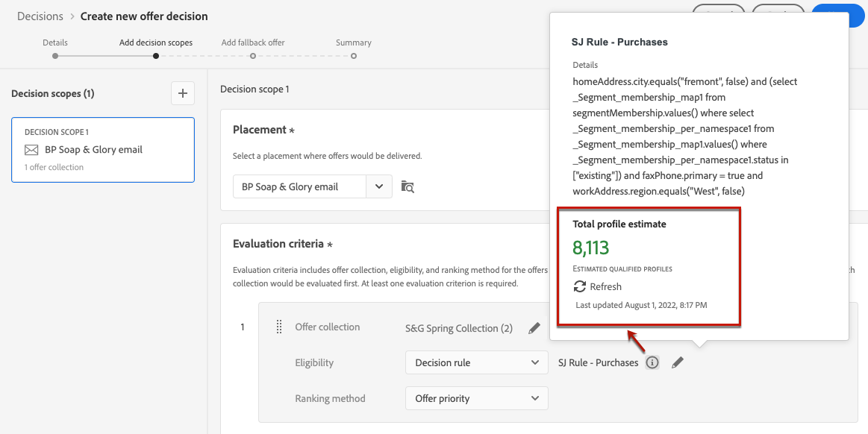Viewport: 868px width, 434px height.
Task: Open the browse placements search icon
Action: [408, 186]
